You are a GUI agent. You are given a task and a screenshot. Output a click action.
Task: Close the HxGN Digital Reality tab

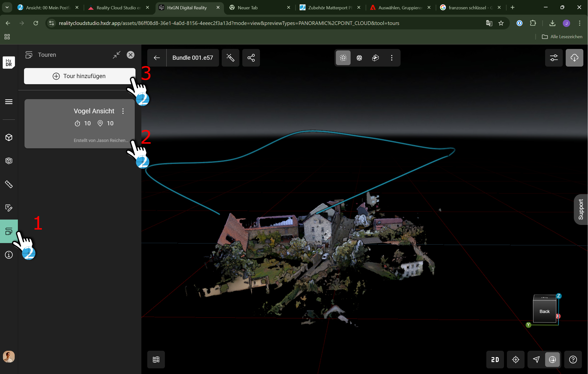[x=218, y=8]
